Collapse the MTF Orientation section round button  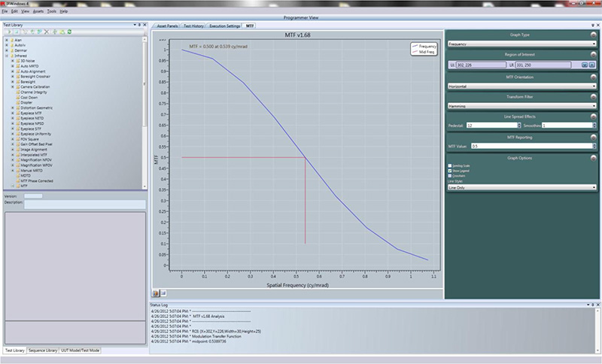(x=594, y=76)
